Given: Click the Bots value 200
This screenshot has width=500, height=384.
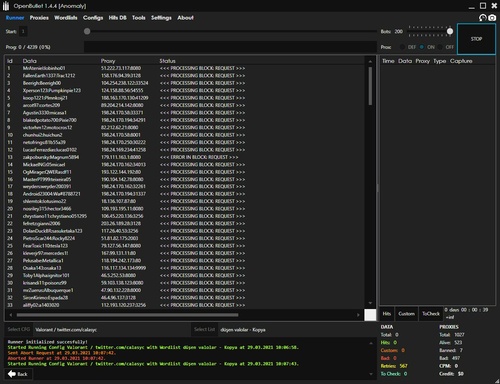Looking at the screenshot, I should [399, 31].
